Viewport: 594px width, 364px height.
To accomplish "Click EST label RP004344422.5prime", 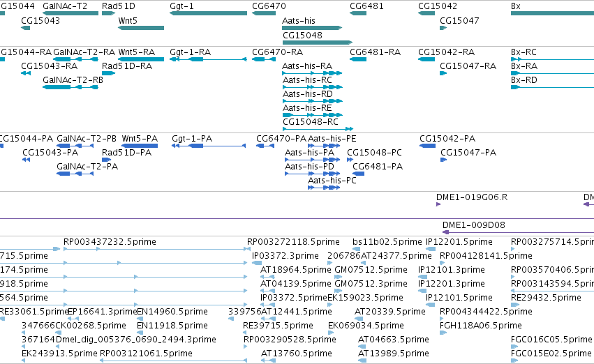I will (486, 312).
